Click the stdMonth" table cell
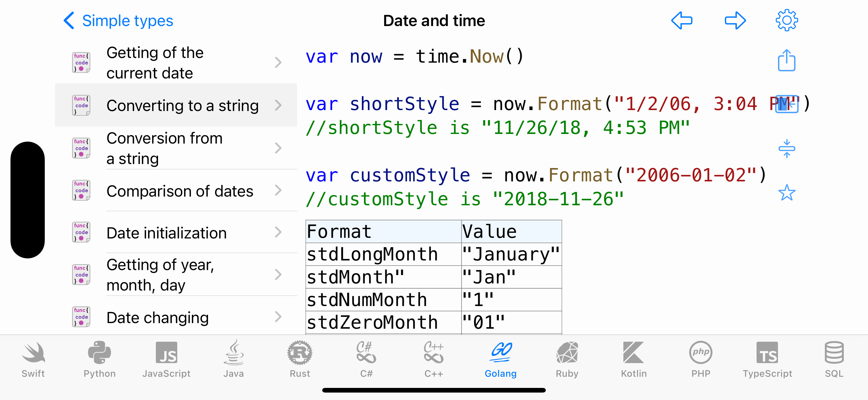 (x=383, y=277)
